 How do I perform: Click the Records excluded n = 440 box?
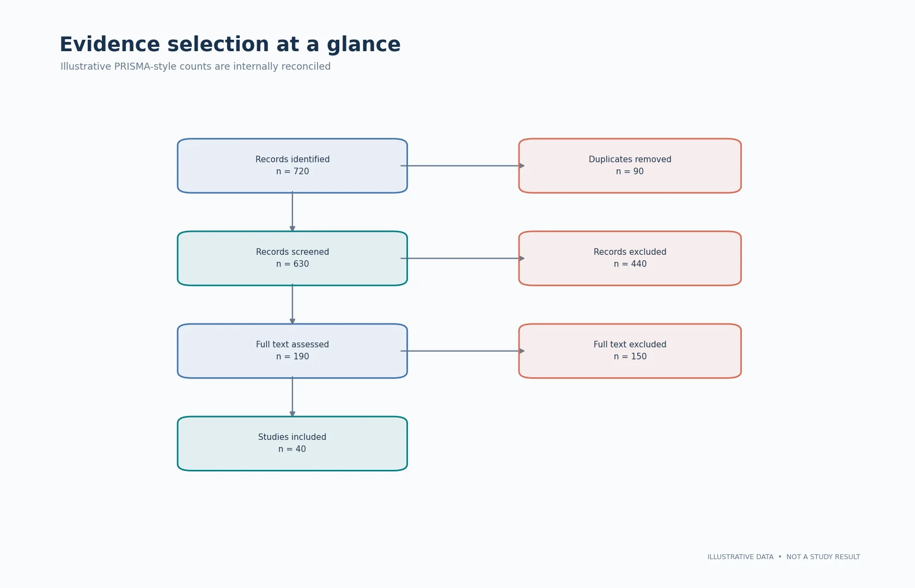pos(630,258)
